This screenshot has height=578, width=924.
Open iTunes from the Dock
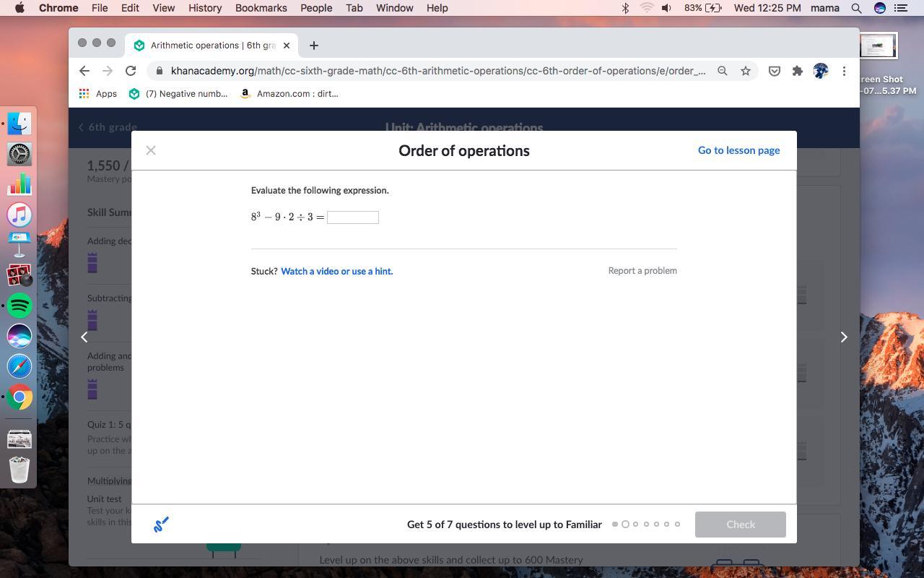(x=19, y=215)
